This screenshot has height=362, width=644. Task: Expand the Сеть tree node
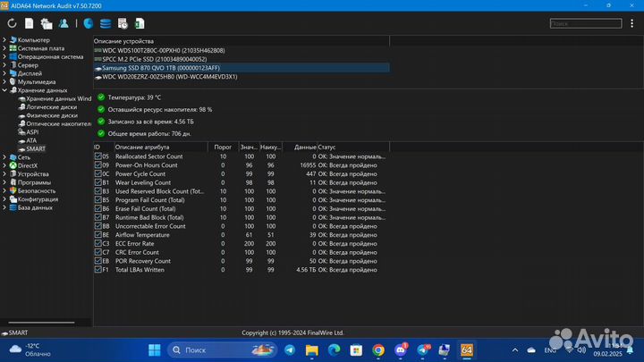point(5,157)
